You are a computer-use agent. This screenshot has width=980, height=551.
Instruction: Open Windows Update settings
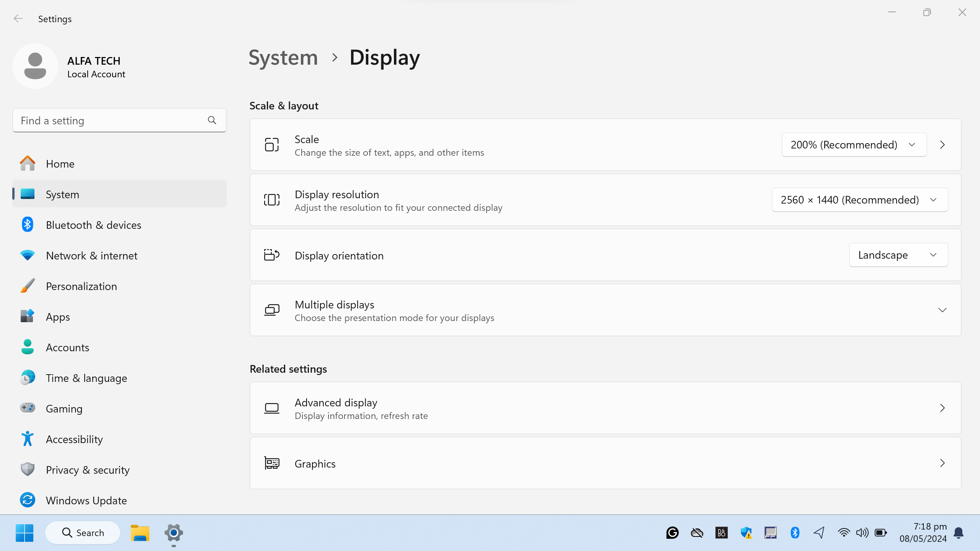click(x=119, y=500)
